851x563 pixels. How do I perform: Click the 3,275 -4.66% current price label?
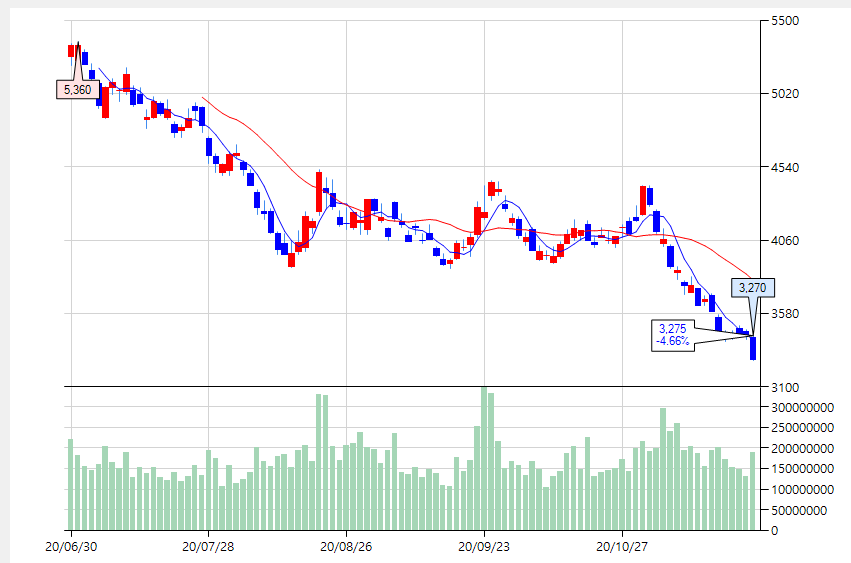pyautogui.click(x=673, y=335)
